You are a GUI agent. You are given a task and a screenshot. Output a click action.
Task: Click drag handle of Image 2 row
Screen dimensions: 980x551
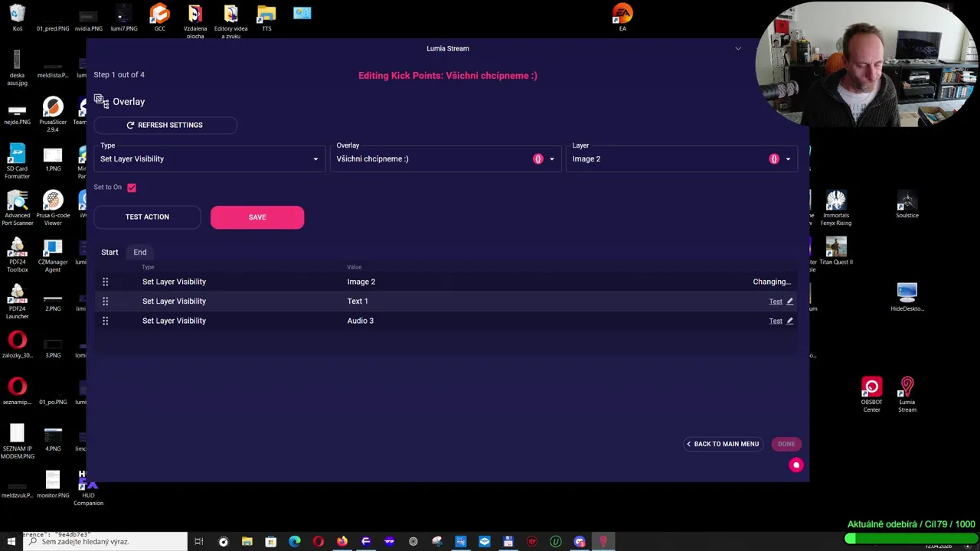coord(106,282)
